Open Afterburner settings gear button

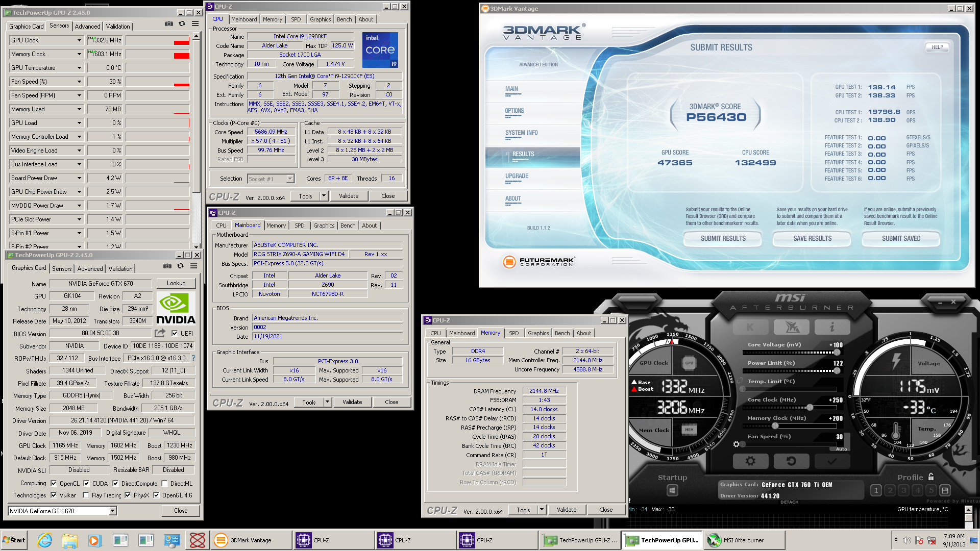pos(750,461)
